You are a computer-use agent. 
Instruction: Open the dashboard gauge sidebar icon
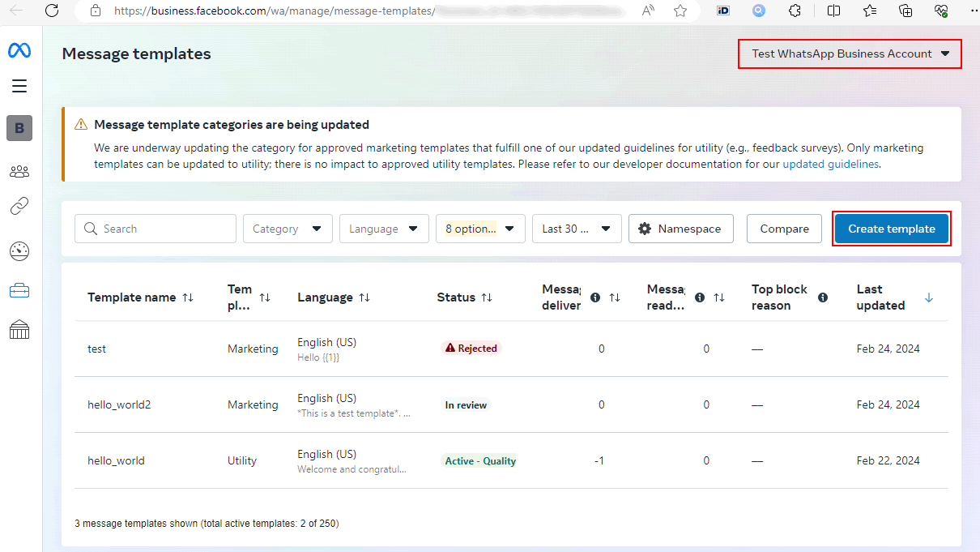tap(19, 251)
